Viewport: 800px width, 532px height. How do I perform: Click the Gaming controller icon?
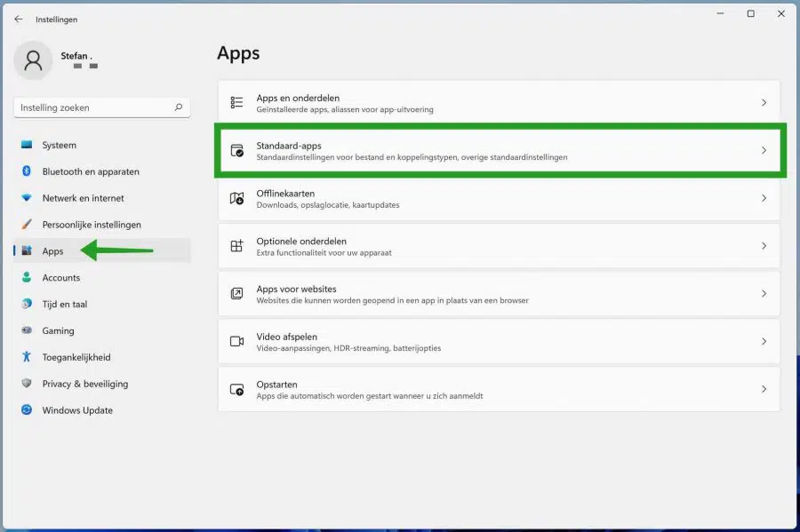click(x=27, y=330)
